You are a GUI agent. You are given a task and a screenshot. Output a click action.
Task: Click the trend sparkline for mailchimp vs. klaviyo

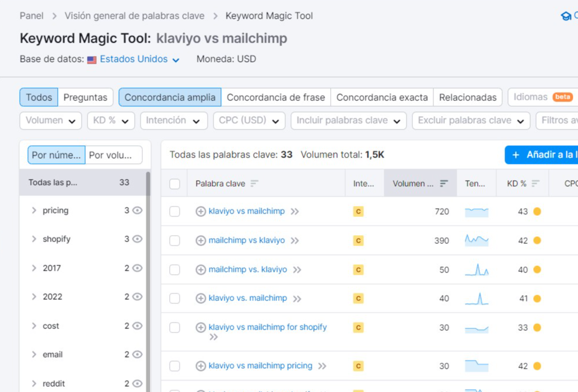pyautogui.click(x=477, y=270)
